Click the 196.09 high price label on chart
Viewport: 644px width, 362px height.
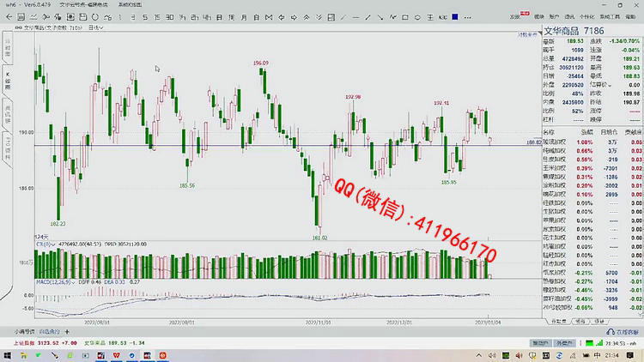tap(261, 63)
